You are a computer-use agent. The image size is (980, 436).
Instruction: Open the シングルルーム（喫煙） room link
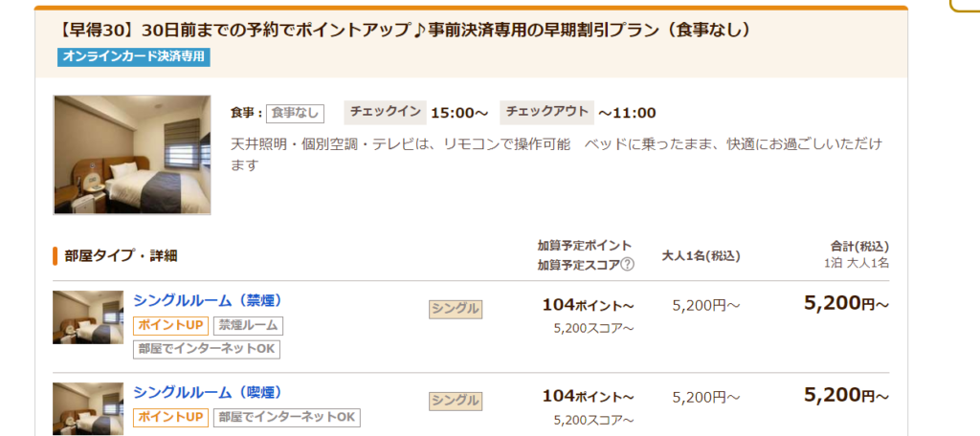click(x=208, y=392)
